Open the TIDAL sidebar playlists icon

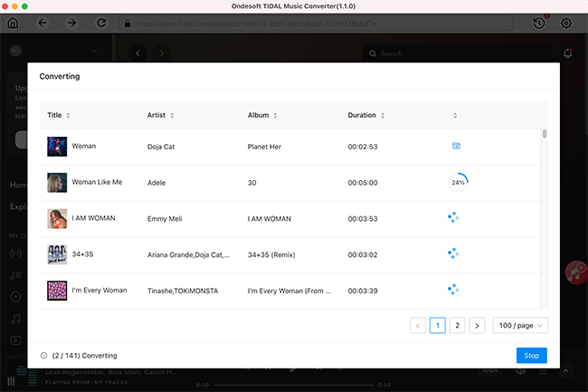point(15,275)
